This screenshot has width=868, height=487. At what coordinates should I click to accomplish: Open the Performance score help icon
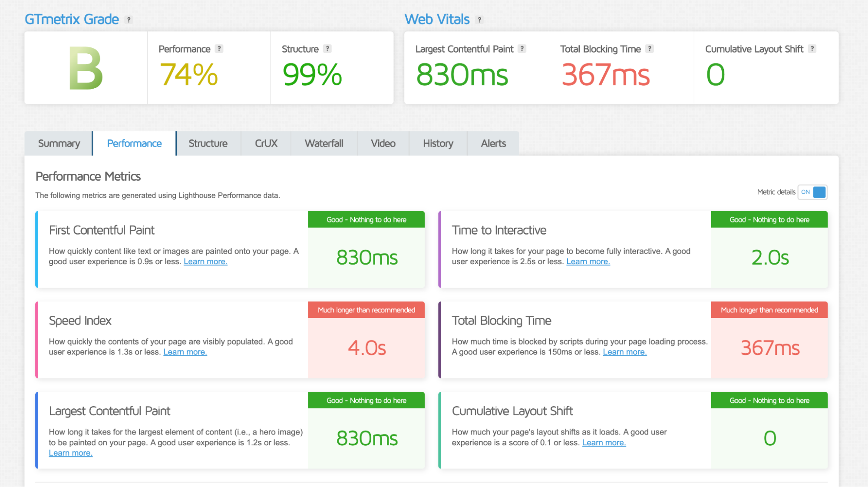coord(219,49)
